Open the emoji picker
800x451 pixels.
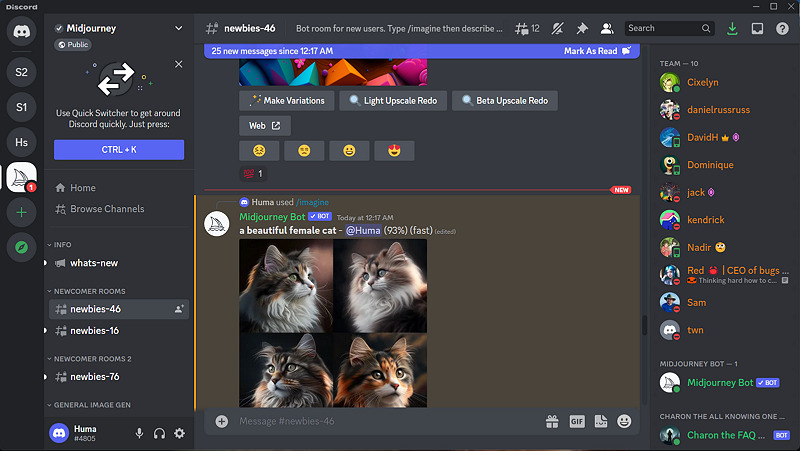pyautogui.click(x=624, y=421)
